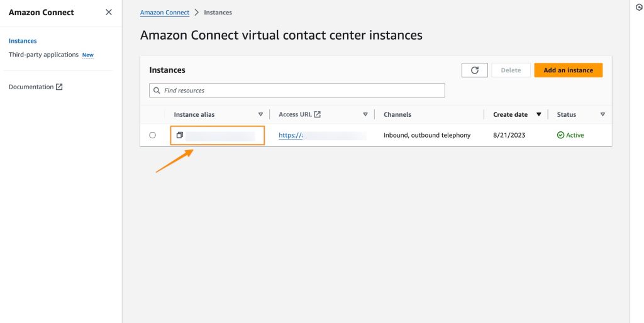Click the Delete button

511,70
